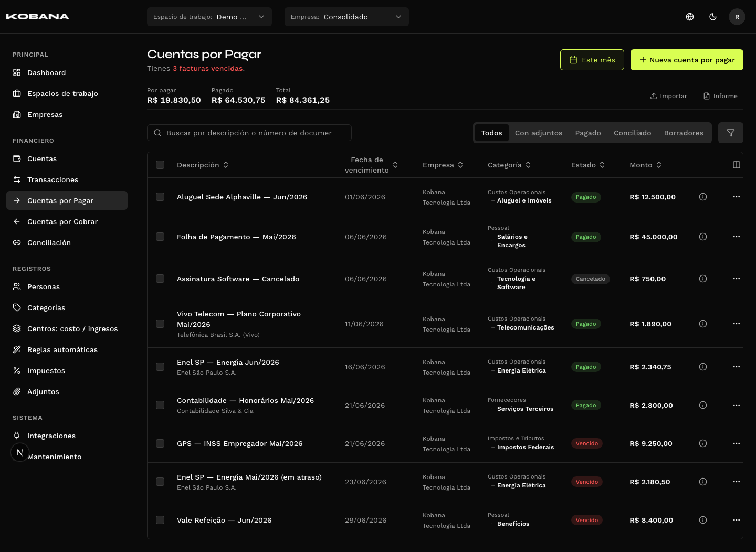Open more actions for Vivo Telecom row
Image resolution: width=756 pixels, height=552 pixels.
tap(737, 324)
